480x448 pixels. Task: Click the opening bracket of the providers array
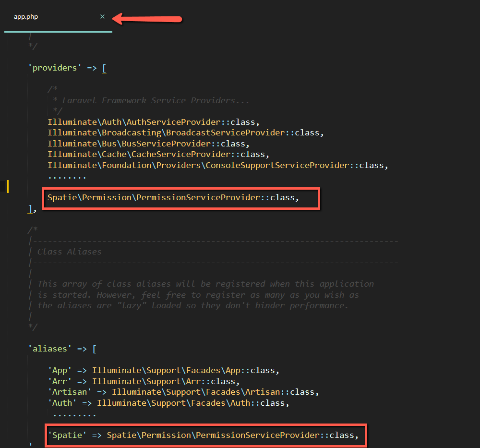point(104,67)
